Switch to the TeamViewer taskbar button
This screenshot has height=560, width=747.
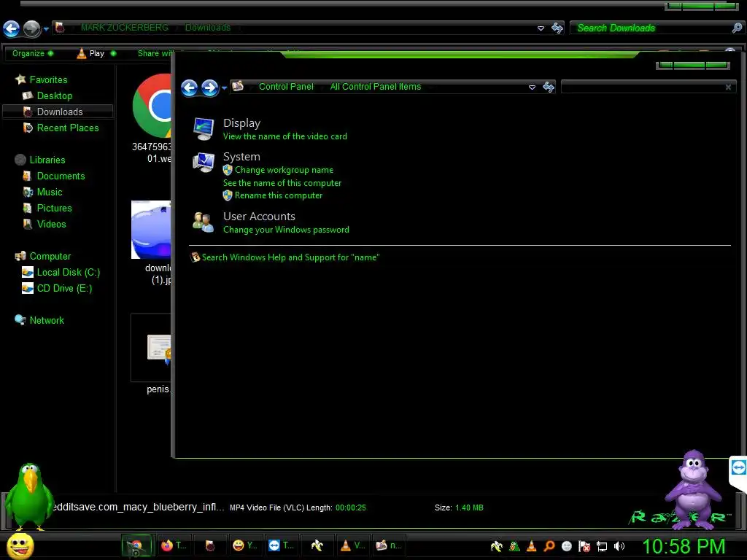(280, 545)
